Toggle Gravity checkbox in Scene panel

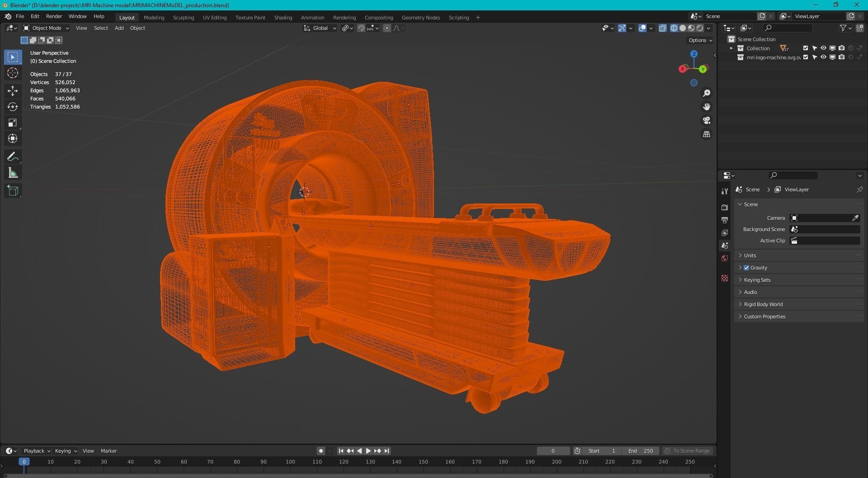tap(746, 268)
